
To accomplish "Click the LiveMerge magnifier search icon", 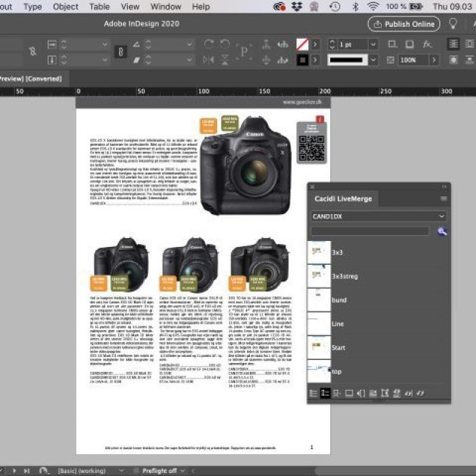I will (x=442, y=231).
